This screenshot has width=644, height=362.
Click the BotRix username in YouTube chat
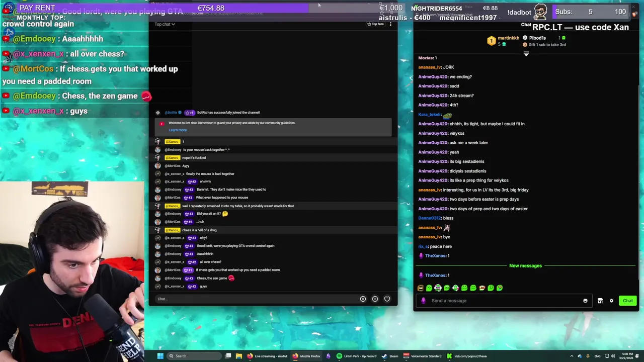[x=172, y=113]
